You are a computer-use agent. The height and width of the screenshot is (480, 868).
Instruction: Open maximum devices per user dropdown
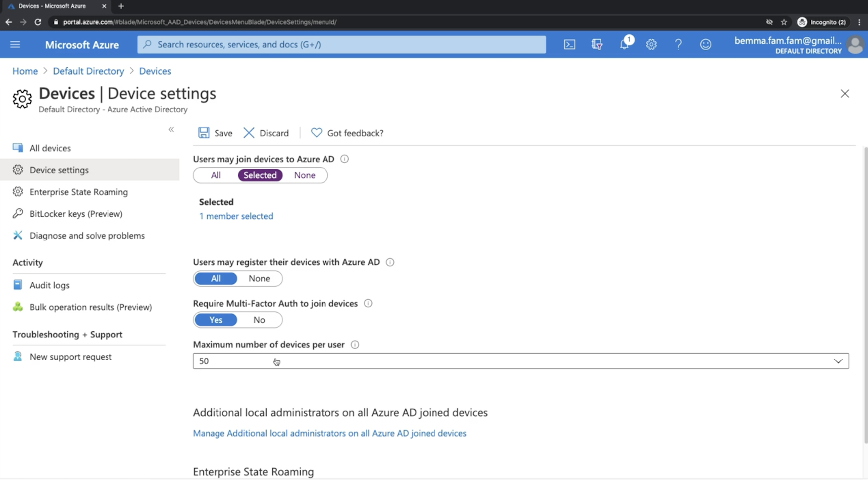pos(521,361)
